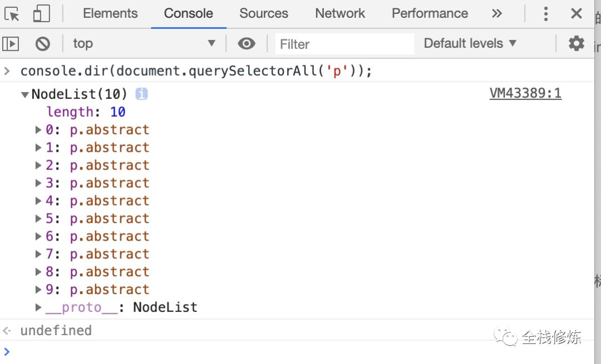Open the Default levels dropdown

click(x=470, y=43)
